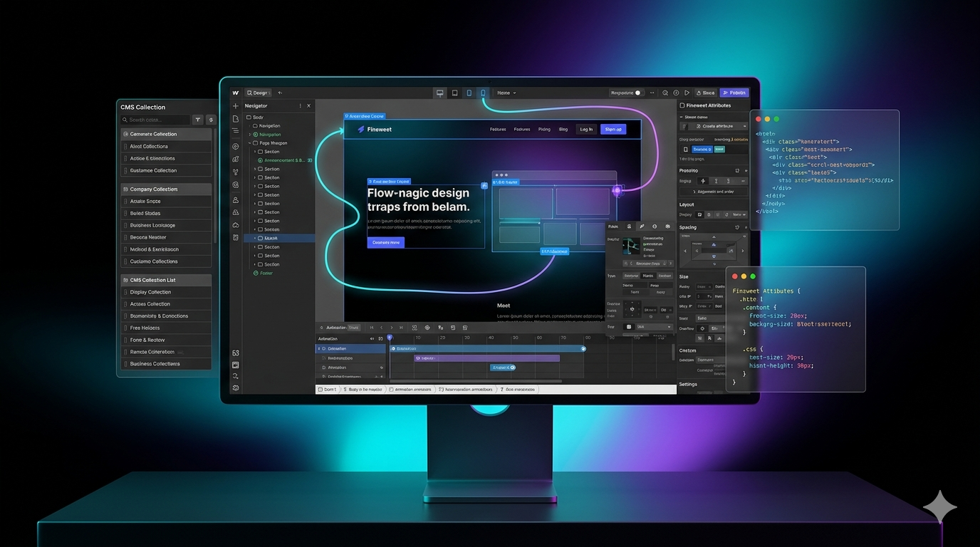Switch to the Design tab
The image size is (980, 547).
click(257, 93)
